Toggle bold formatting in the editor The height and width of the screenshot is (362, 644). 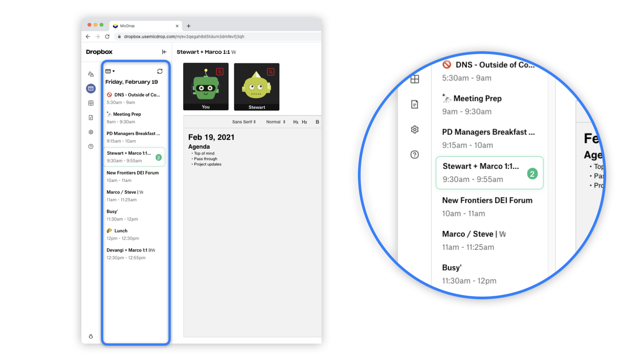coord(317,122)
